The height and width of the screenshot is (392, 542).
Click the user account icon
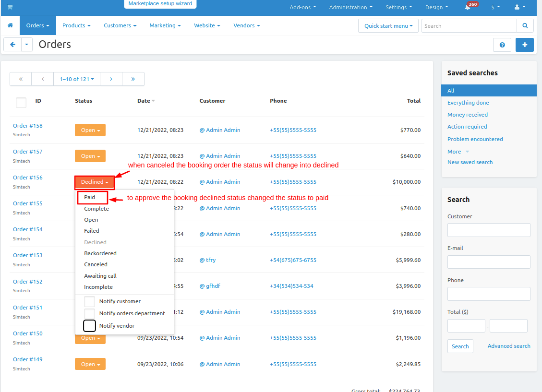coord(519,7)
